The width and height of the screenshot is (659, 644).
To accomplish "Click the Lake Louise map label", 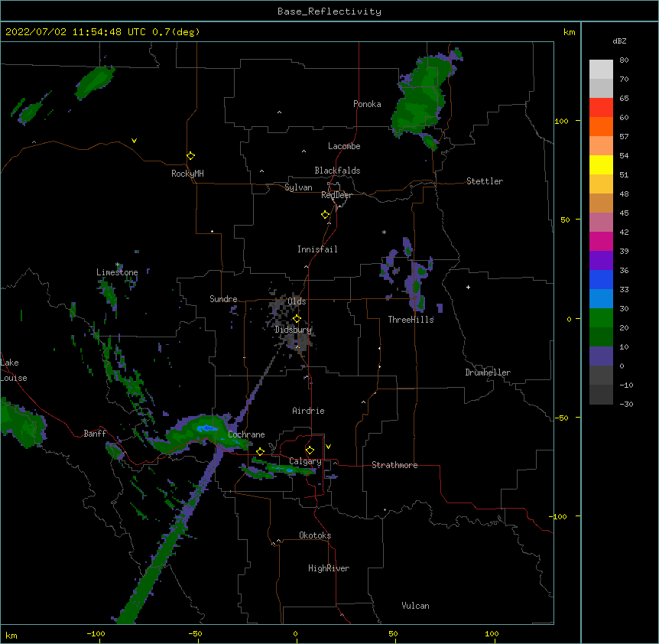I will coord(14,370).
